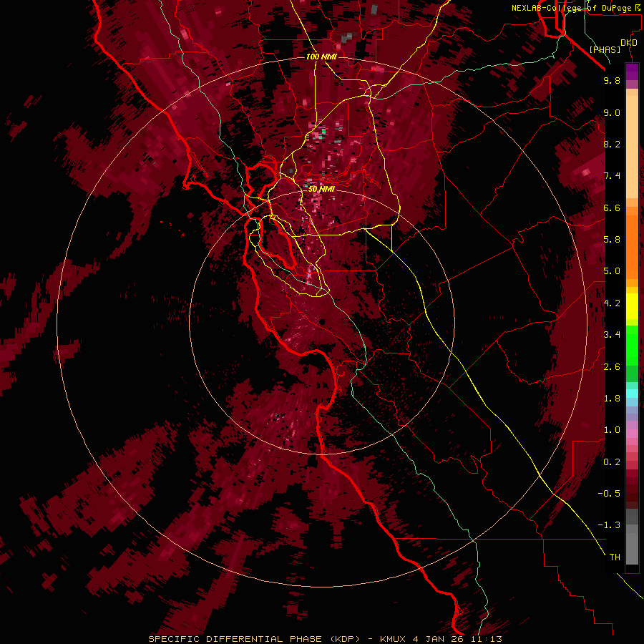Viewport: 644px width, 644px height.
Task: Click the SPECIFIC DIFFERENTIAL PHASE (KDP) title text
Action: tap(255, 639)
